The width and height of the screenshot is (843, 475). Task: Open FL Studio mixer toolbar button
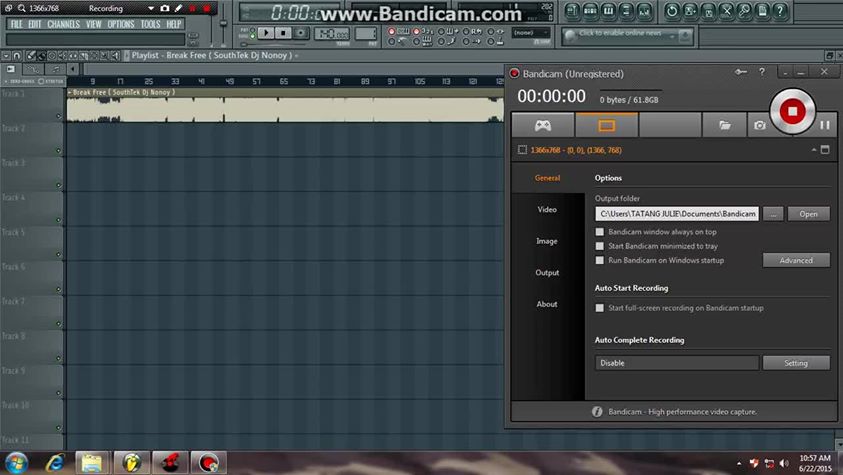(x=644, y=11)
